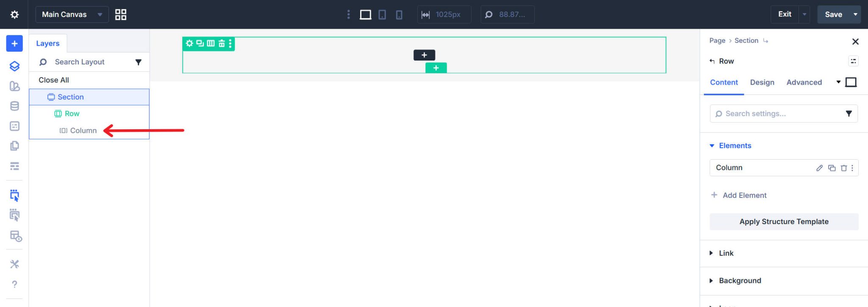This screenshot has width=868, height=307.
Task: Click Close All in layers
Action: [x=54, y=80]
